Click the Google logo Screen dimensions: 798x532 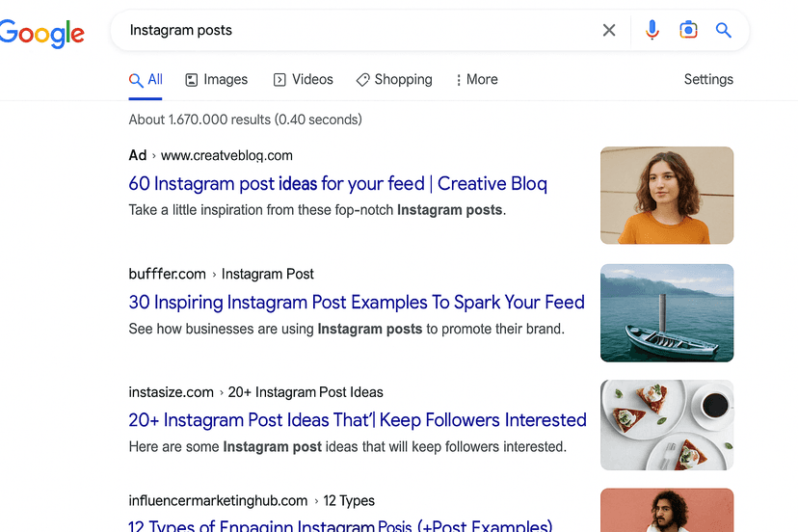pos(41,32)
